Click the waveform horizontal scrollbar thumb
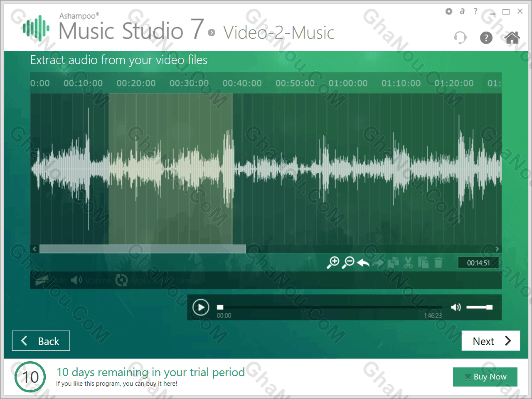This screenshot has width=532, height=399. click(143, 249)
